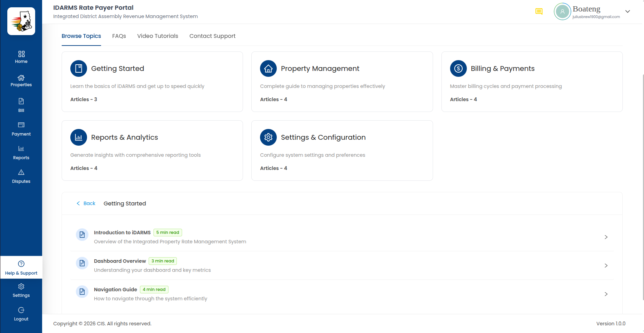Open the Dashboard Overview article title
Viewport: 644px width, 333px height.
coord(120,261)
